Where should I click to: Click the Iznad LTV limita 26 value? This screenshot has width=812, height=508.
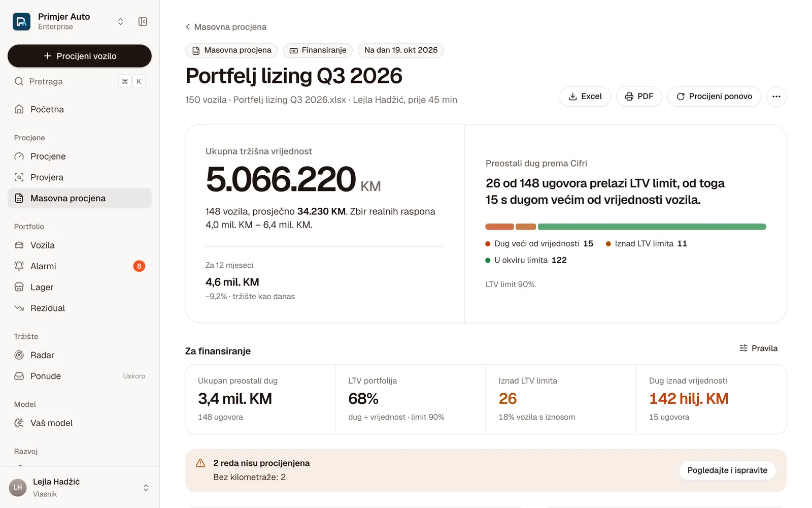[507, 399]
